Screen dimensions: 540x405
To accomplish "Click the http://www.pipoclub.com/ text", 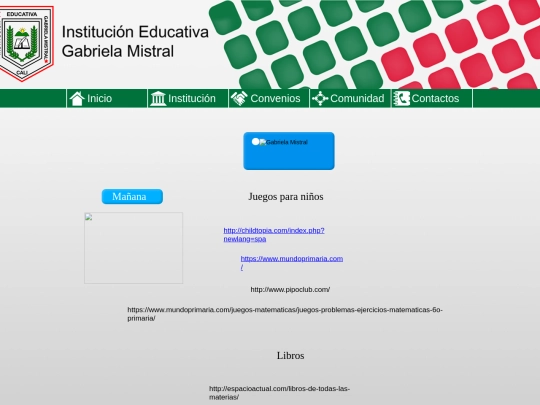I will coord(290,290).
